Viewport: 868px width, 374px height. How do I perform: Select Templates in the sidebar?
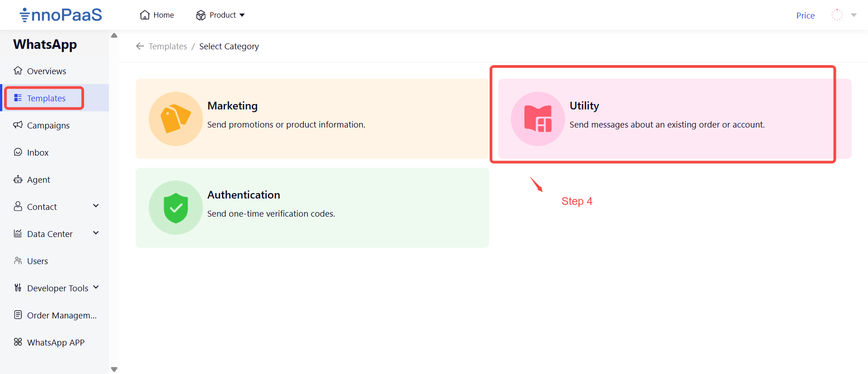coord(46,98)
